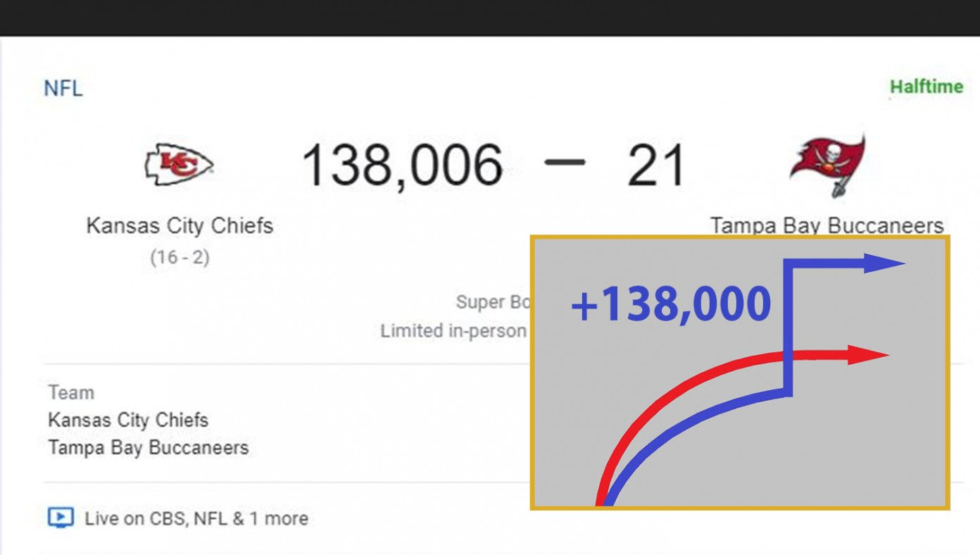
Task: Click the 138,006 Chiefs score
Action: 402,166
